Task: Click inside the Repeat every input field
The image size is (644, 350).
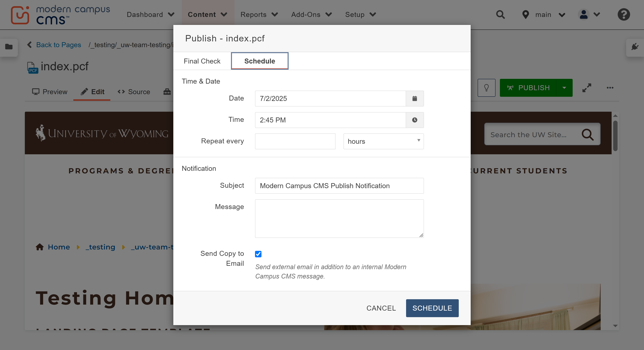Action: 295,141
